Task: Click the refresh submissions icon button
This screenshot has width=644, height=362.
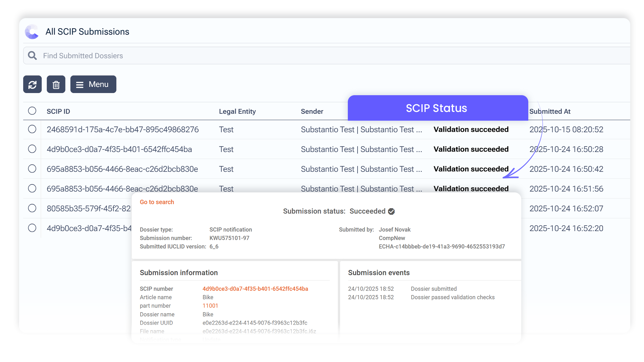Action: (33, 84)
